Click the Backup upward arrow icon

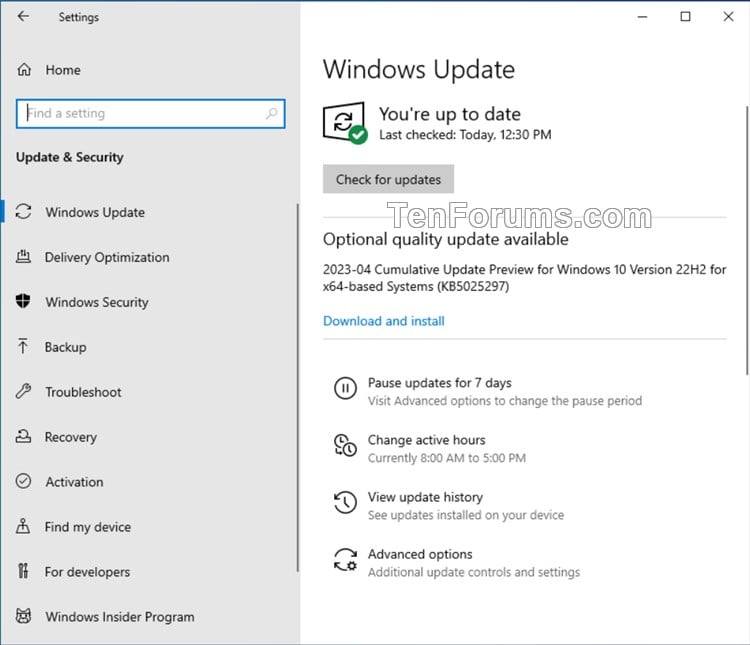point(23,346)
